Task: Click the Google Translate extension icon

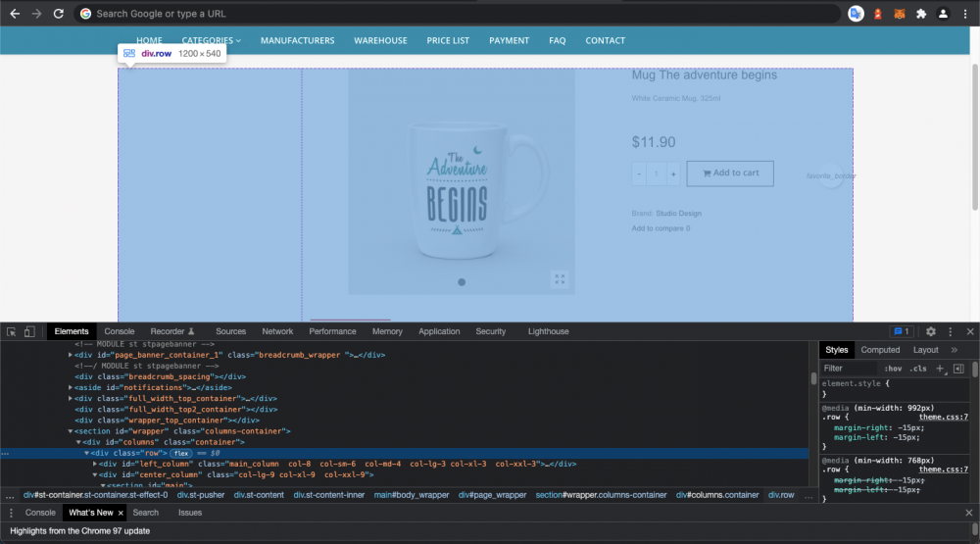Action: 856,14
